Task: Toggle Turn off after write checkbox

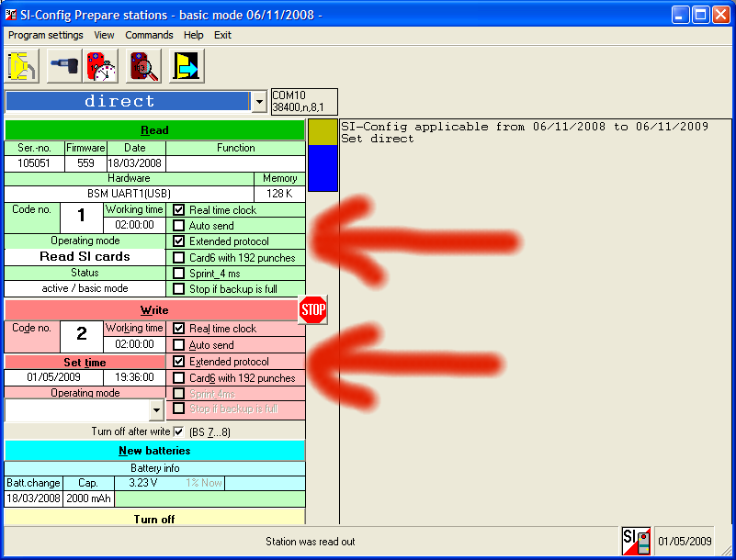Action: coord(178,431)
